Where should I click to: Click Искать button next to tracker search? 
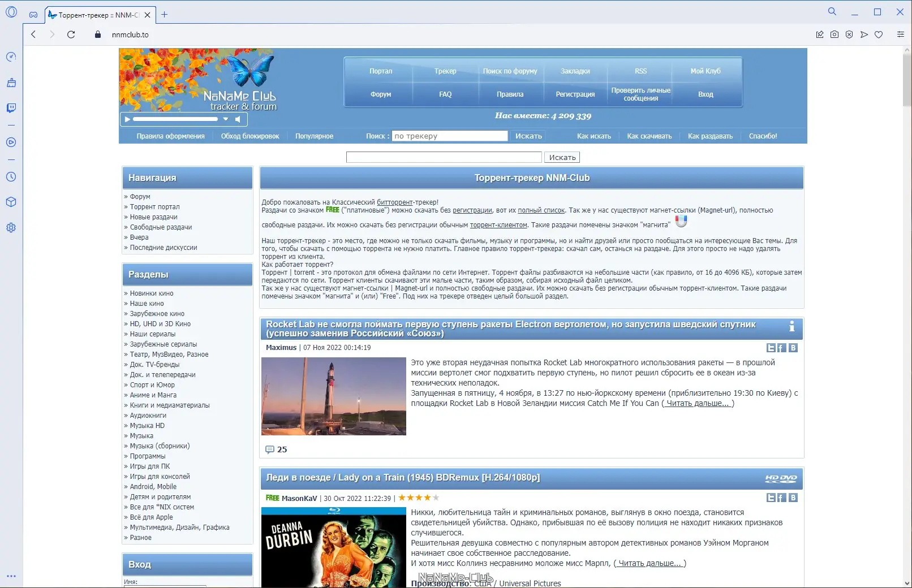tap(528, 136)
